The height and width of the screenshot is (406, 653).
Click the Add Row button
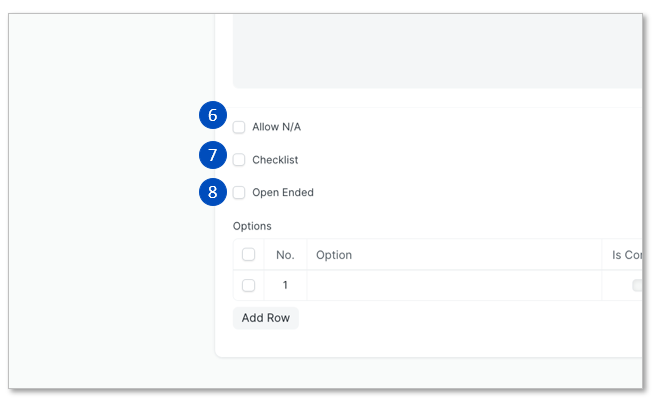pyautogui.click(x=265, y=318)
